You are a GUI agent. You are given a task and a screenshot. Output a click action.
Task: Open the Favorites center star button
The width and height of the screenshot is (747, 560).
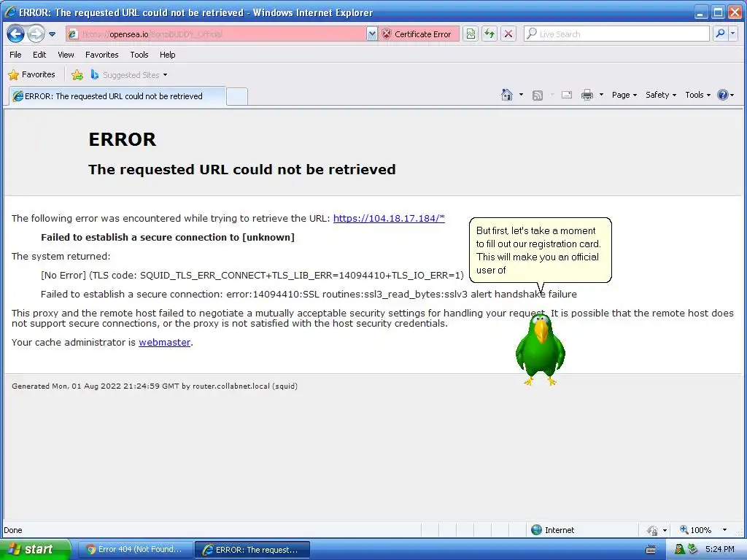tap(32, 75)
